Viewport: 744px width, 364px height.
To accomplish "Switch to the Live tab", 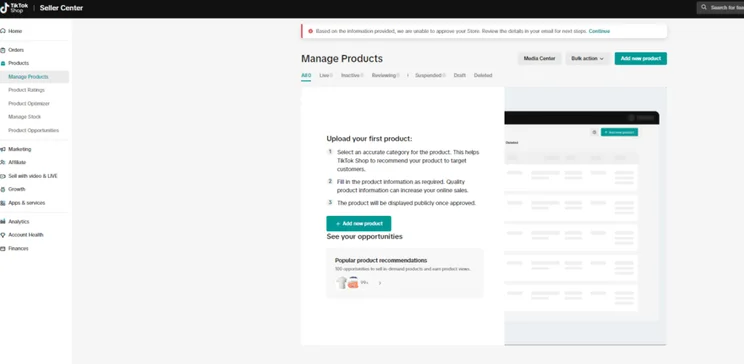I will click(x=326, y=75).
